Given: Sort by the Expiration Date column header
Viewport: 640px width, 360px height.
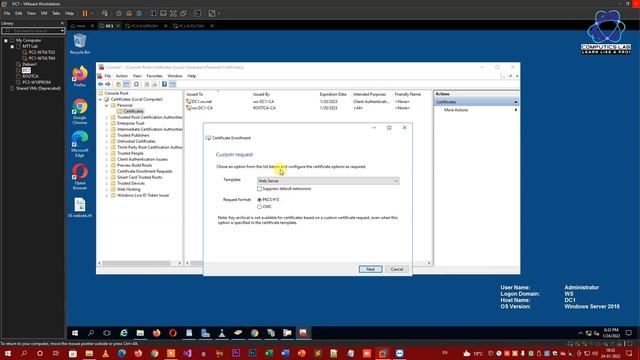Looking at the screenshot, I should [x=334, y=94].
